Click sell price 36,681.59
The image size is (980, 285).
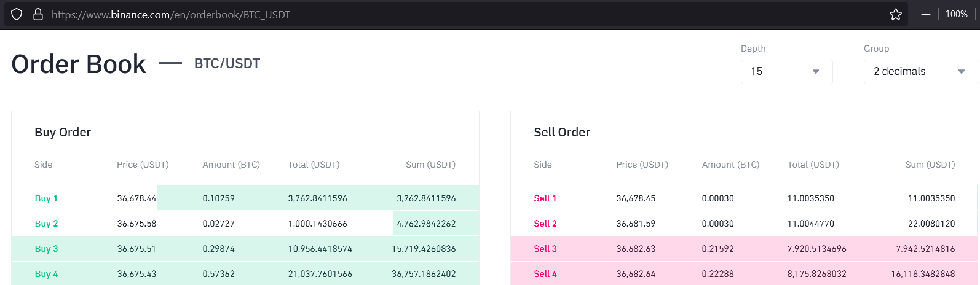click(x=636, y=224)
